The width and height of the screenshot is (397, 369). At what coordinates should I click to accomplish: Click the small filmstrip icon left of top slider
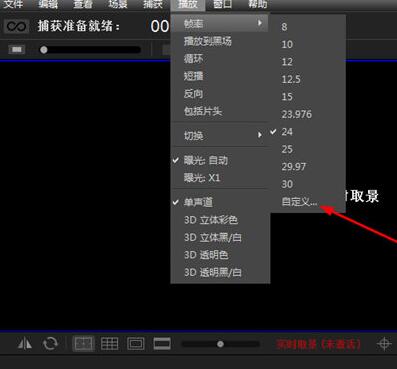[17, 50]
